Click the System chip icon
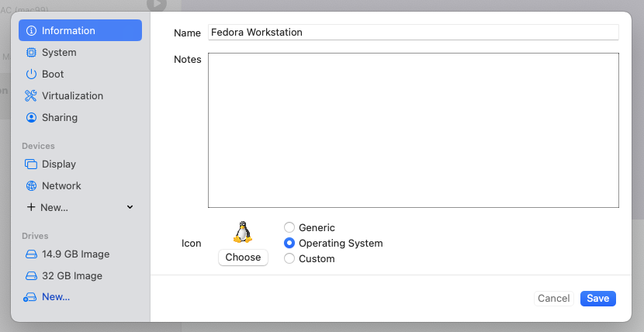This screenshot has height=332, width=644. pos(31,53)
